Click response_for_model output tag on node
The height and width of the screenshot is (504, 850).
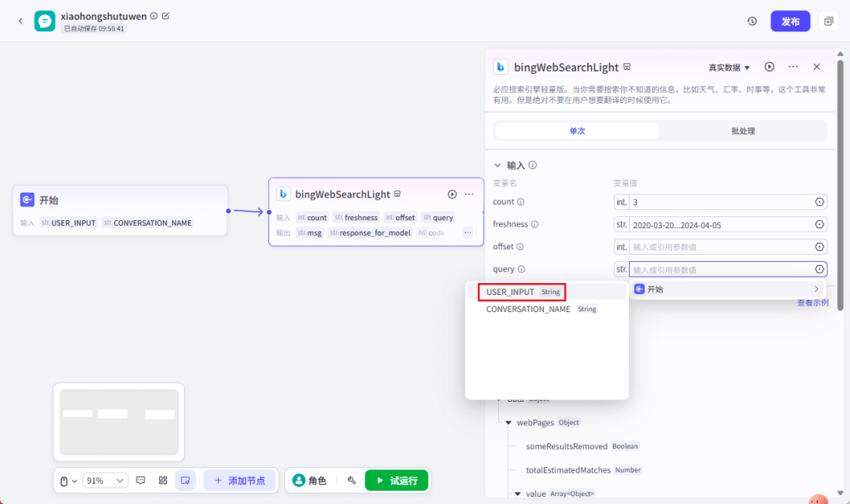[370, 233]
